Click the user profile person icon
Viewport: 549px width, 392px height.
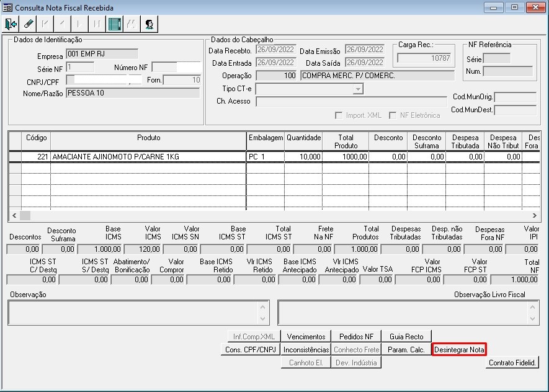tap(149, 24)
